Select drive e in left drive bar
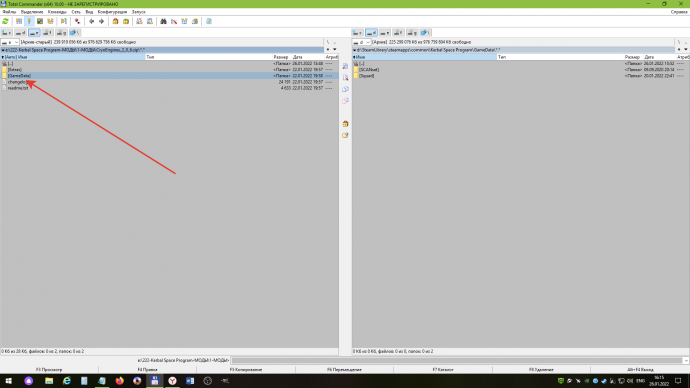The height and width of the screenshot is (388, 690). tap(34, 33)
